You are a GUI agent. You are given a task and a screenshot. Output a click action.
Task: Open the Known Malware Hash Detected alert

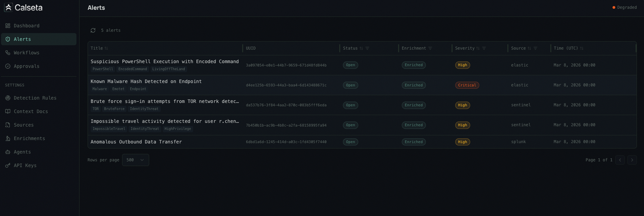point(146,81)
